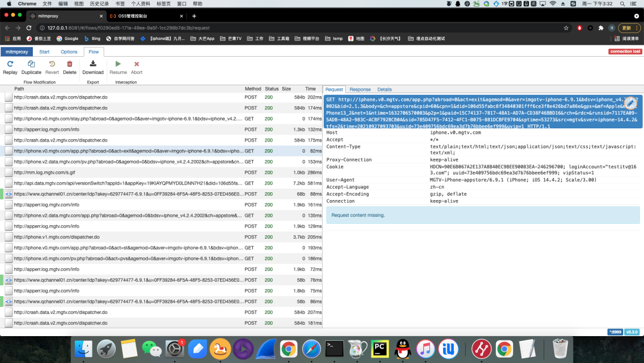Click the connection lost indicator

pos(625,51)
